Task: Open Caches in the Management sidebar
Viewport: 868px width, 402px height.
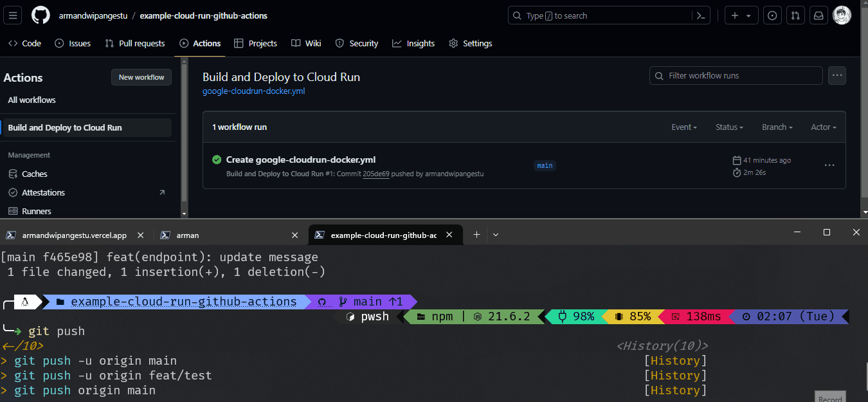Action: pyautogui.click(x=35, y=174)
